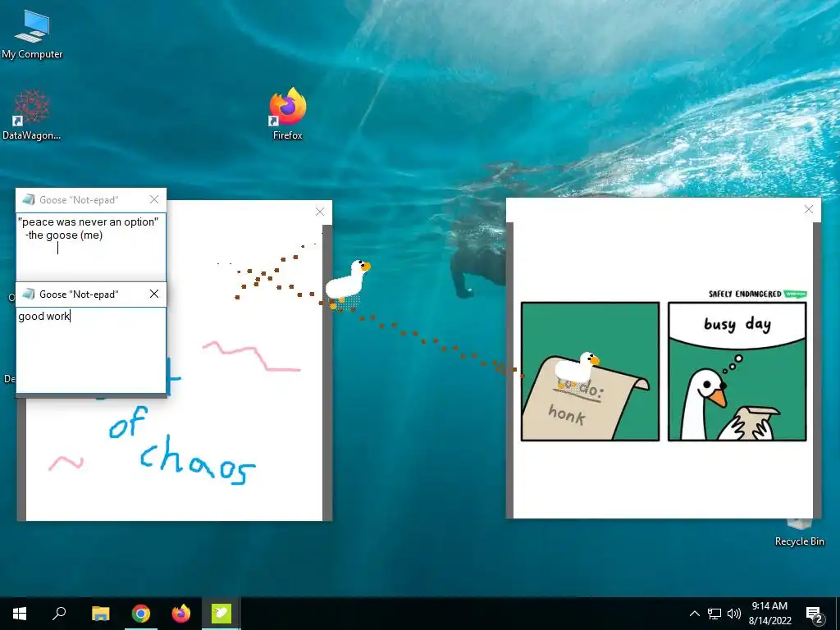
Task: Open the network status tray icon
Action: click(714, 614)
